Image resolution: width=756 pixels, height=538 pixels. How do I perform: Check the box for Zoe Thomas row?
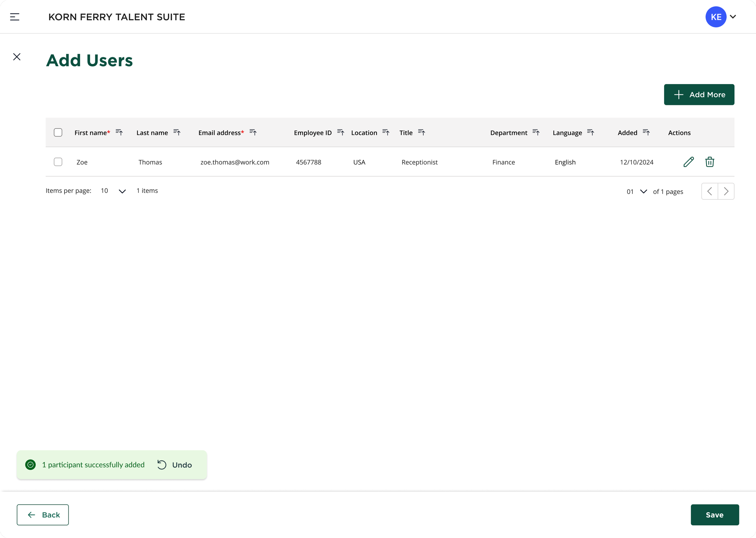click(x=58, y=162)
